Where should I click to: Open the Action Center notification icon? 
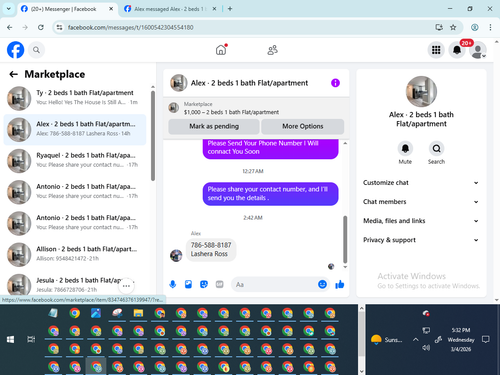pos(486,340)
